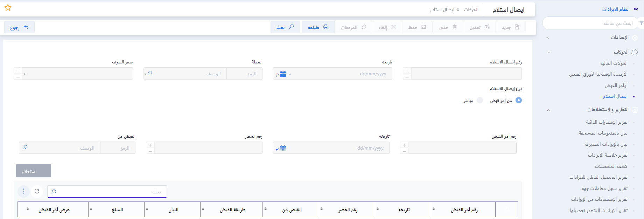Click the filter icon beside screen search
This screenshot has width=644, height=219.
point(641,23)
